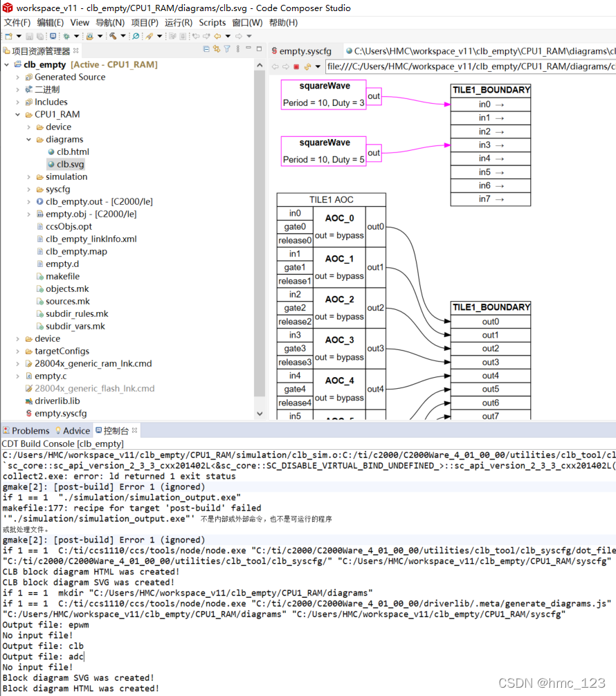Click the filter funnel icon in Project Explorer
This screenshot has height=696, width=616.
tap(226, 48)
